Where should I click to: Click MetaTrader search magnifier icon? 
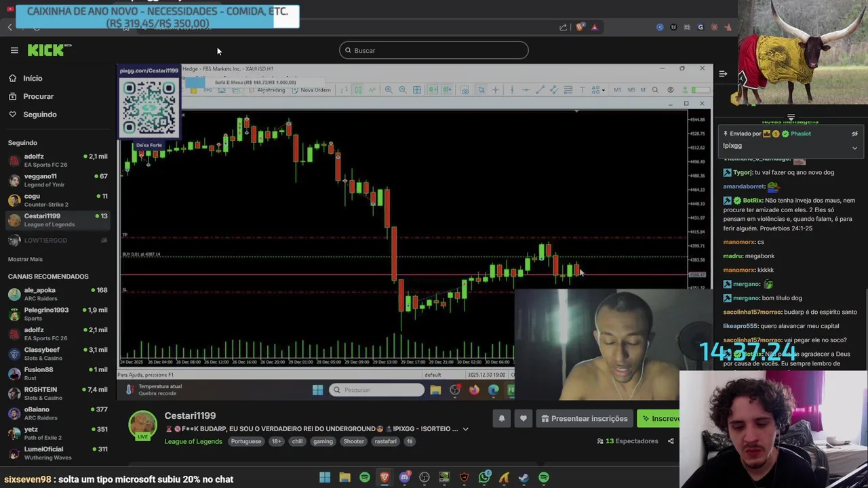pyautogui.click(x=655, y=90)
